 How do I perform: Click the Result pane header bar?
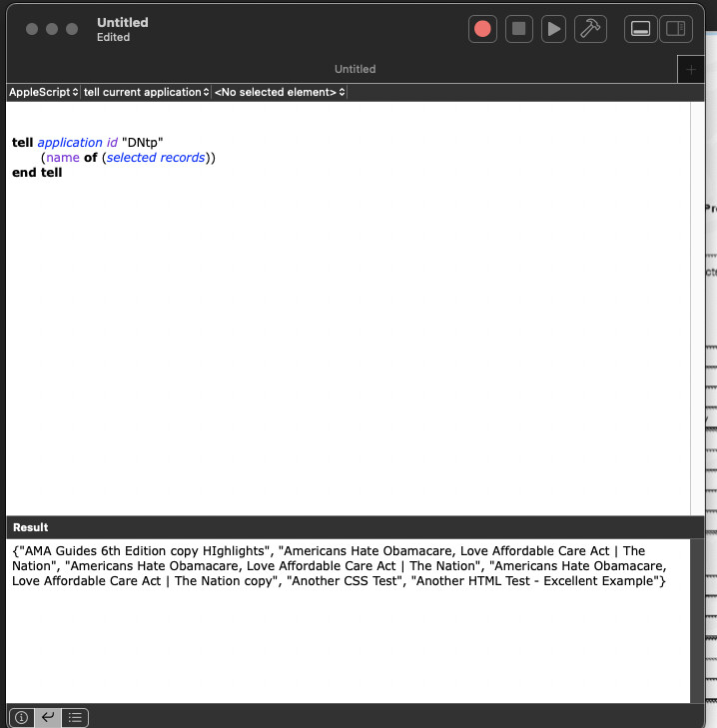[350, 527]
